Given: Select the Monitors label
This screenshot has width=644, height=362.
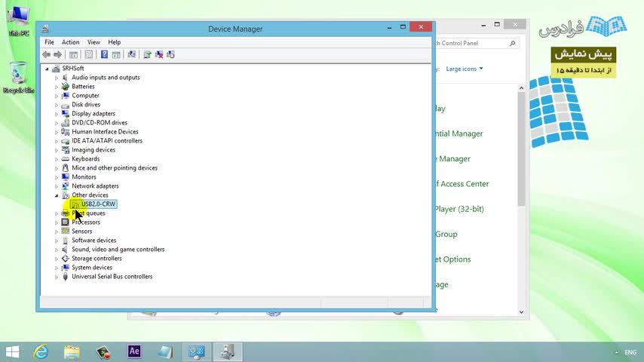Looking at the screenshot, I should [84, 176].
